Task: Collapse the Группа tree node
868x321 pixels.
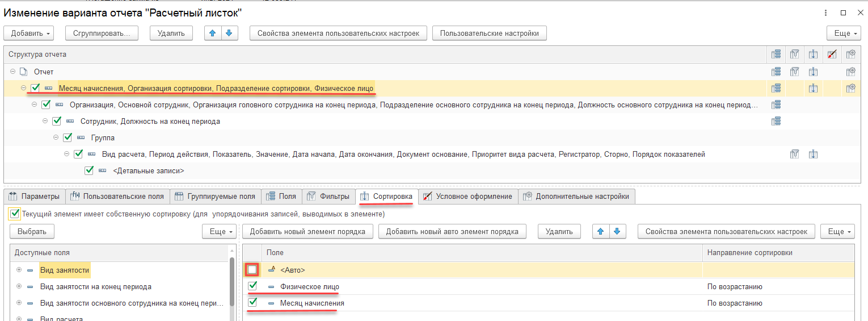Action: [x=56, y=137]
